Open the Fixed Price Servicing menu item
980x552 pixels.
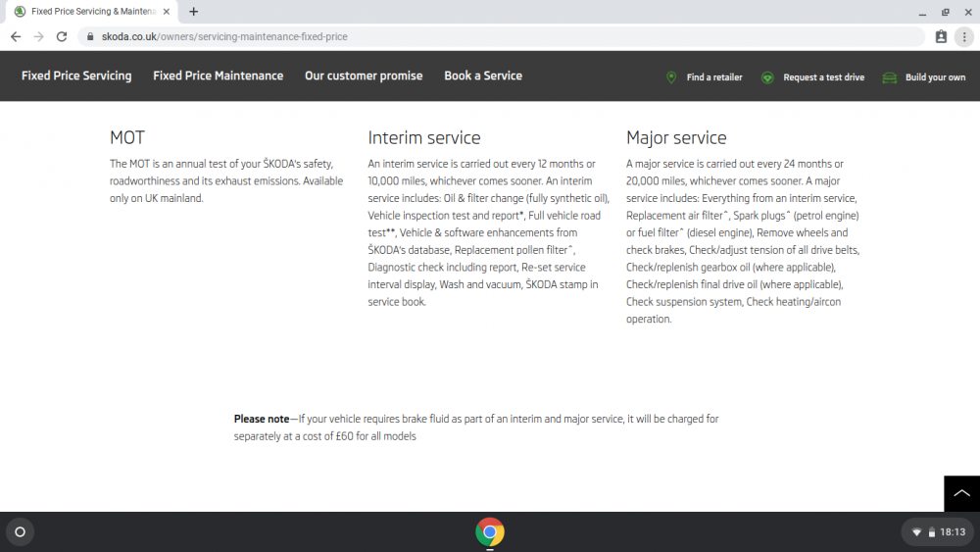(x=76, y=75)
